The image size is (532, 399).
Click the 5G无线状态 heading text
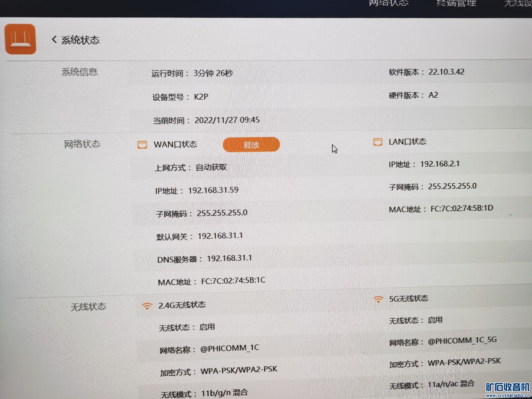point(408,298)
